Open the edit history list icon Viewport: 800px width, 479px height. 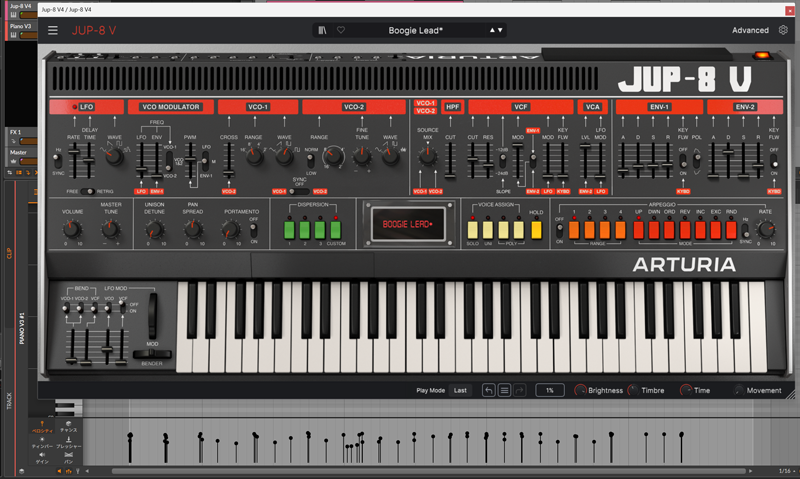tap(504, 390)
